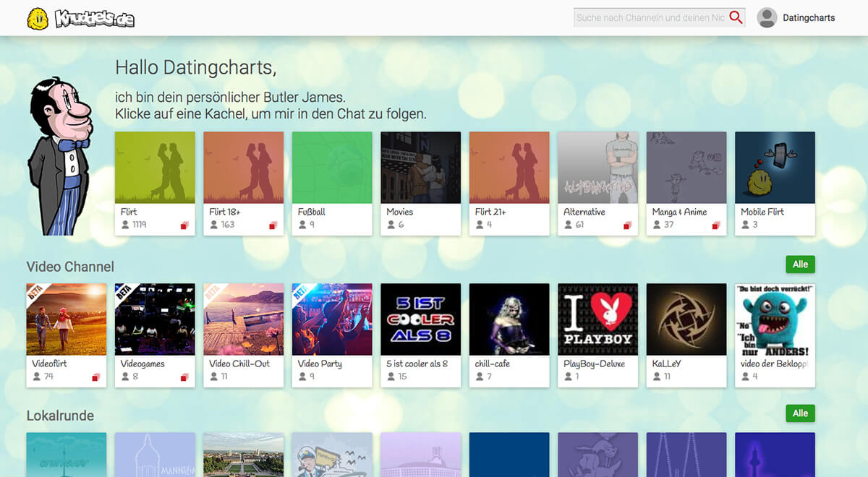Open the Videoflirt channel thumbnail

(x=67, y=319)
